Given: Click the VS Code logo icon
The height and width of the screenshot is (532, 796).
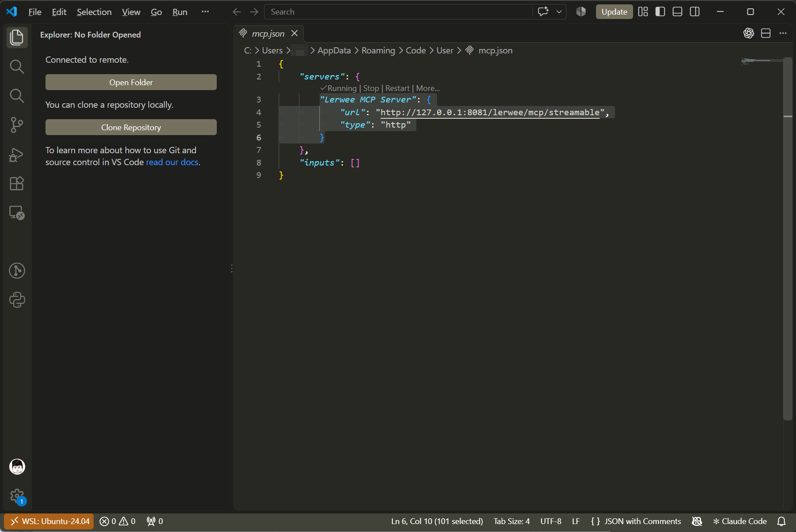Looking at the screenshot, I should 12,11.
